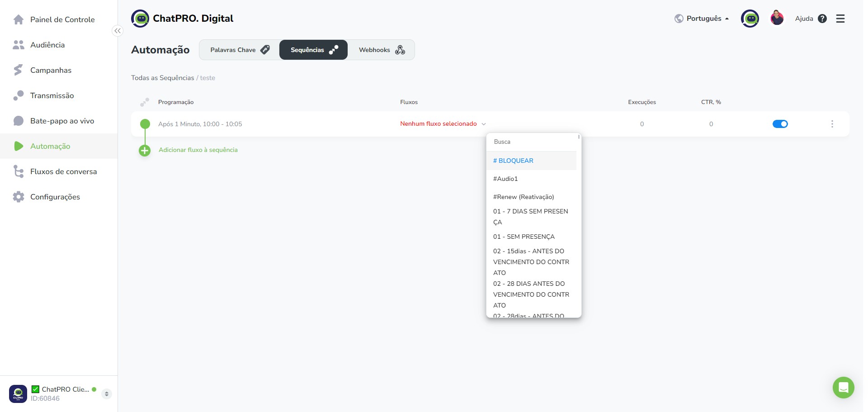Viewport: 868px width, 412px height.
Task: Click the Webhooks icon on tab
Action: coord(400,50)
